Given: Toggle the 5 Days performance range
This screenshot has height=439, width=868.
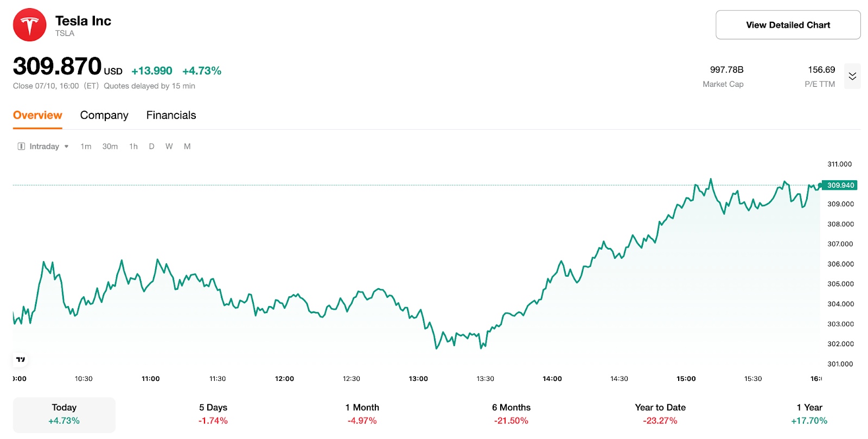Looking at the screenshot, I should click(x=213, y=413).
